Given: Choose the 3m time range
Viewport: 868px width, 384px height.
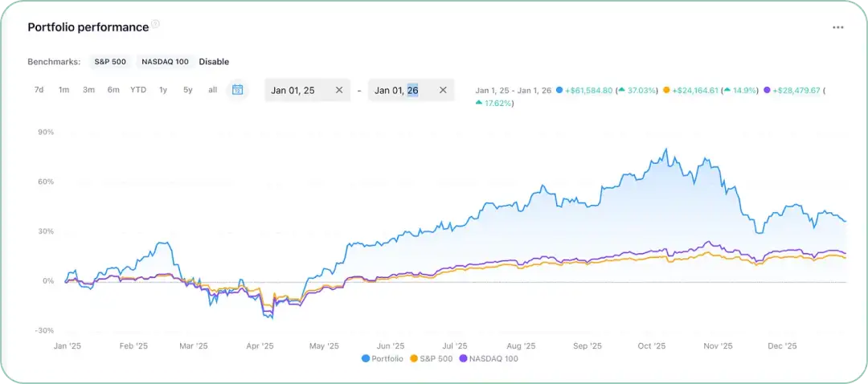Looking at the screenshot, I should coord(88,90).
